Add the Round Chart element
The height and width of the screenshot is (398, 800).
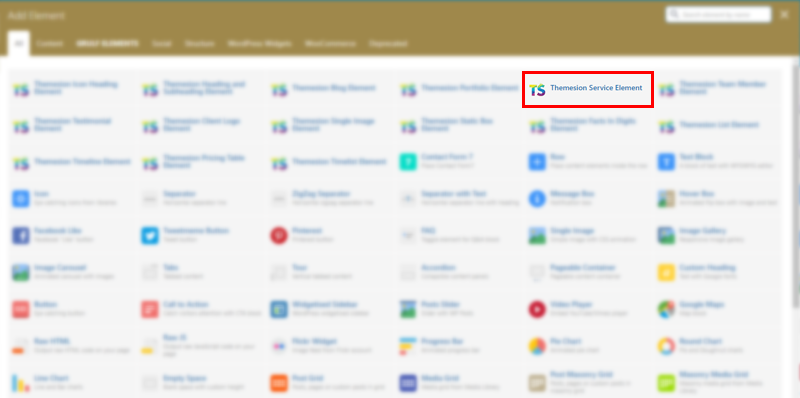[717, 345]
